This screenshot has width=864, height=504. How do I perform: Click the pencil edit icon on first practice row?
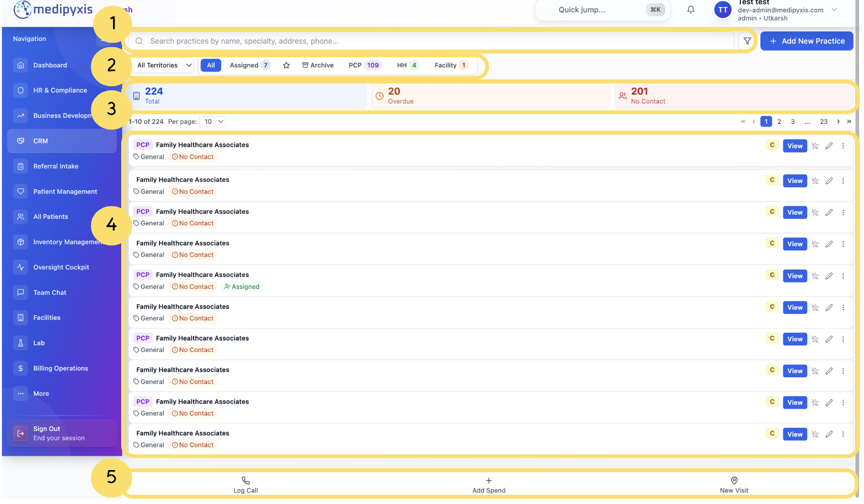[x=829, y=146]
